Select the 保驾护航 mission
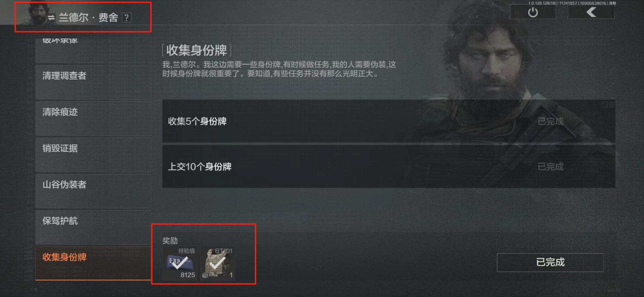 pyautogui.click(x=93, y=227)
